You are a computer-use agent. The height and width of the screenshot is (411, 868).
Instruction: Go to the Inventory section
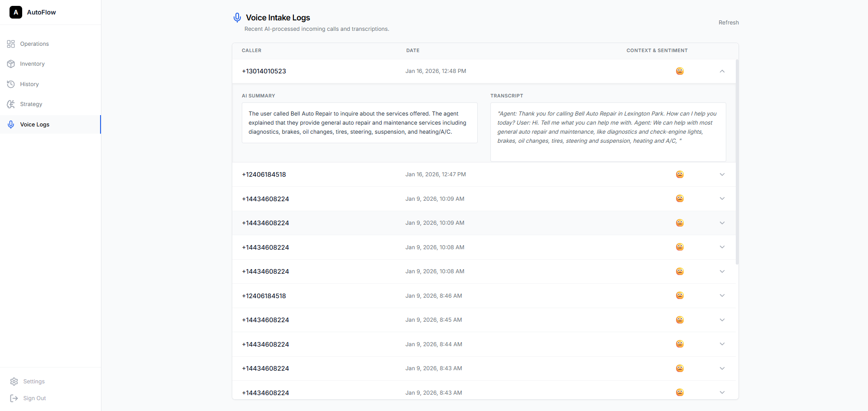point(32,64)
